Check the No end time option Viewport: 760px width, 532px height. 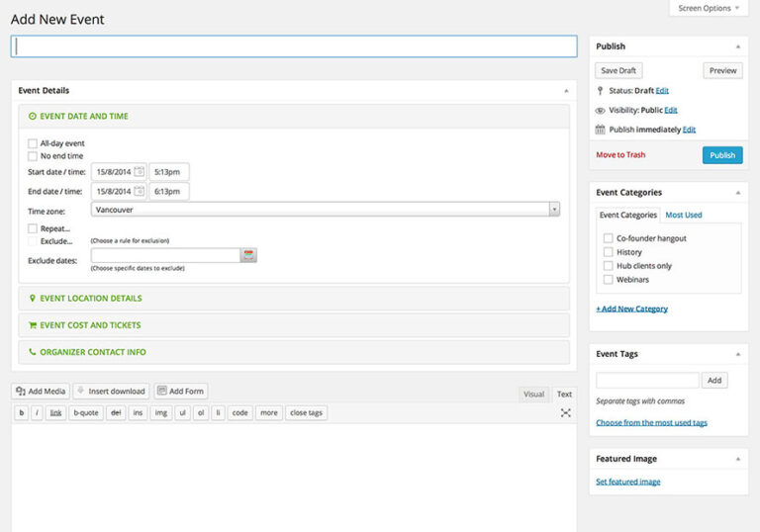[33, 156]
